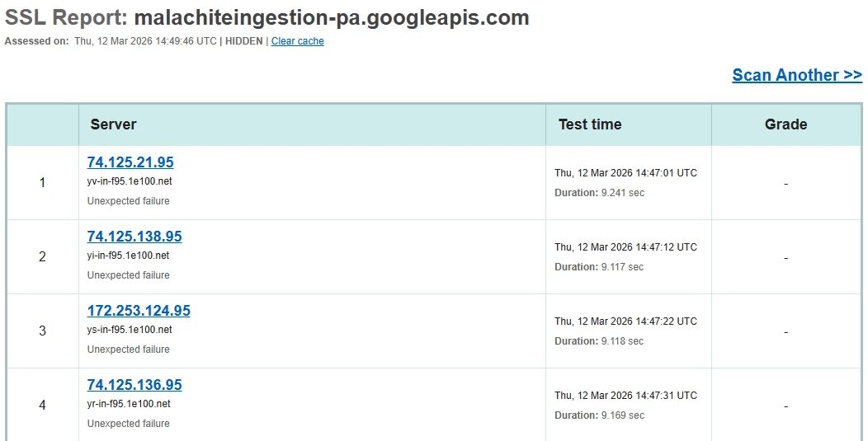
Task: Click the 14:47:01 UTC test time
Action: click(625, 173)
